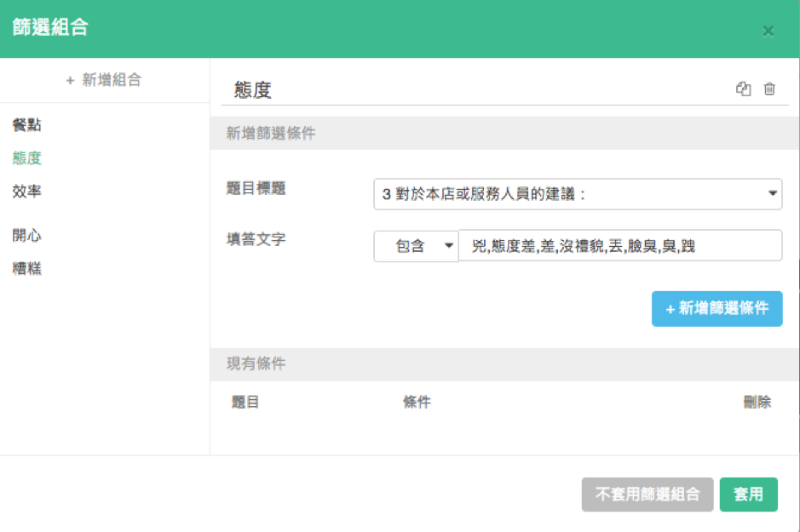Click the duplicate combination icon beside 態度
The width and height of the screenshot is (800, 532).
tap(744, 89)
